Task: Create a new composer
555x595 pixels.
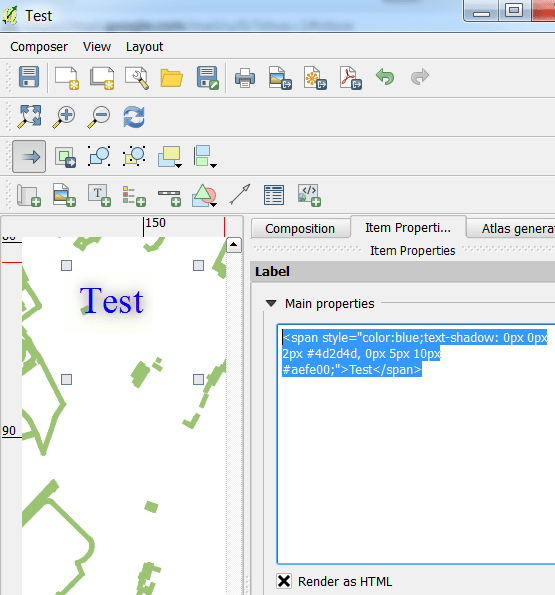Action: (67, 78)
